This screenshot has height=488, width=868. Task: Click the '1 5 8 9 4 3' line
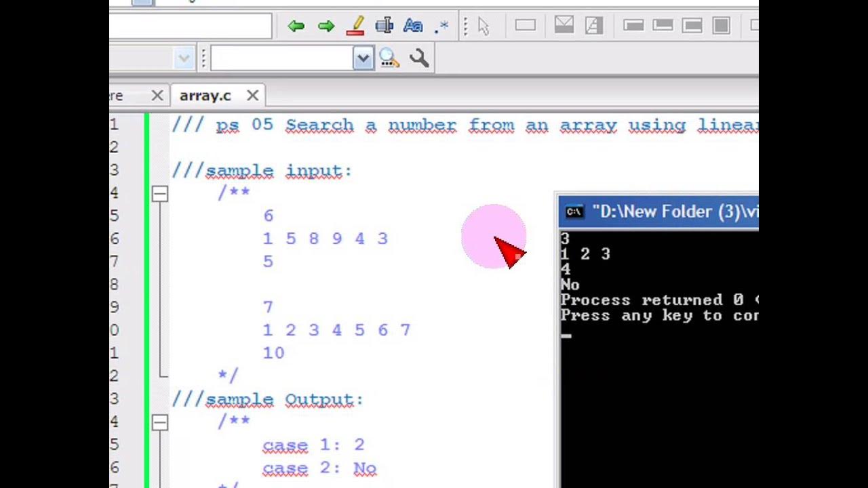tap(325, 239)
